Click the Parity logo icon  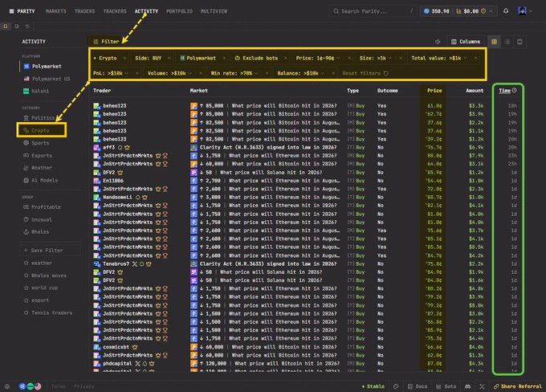click(11, 11)
